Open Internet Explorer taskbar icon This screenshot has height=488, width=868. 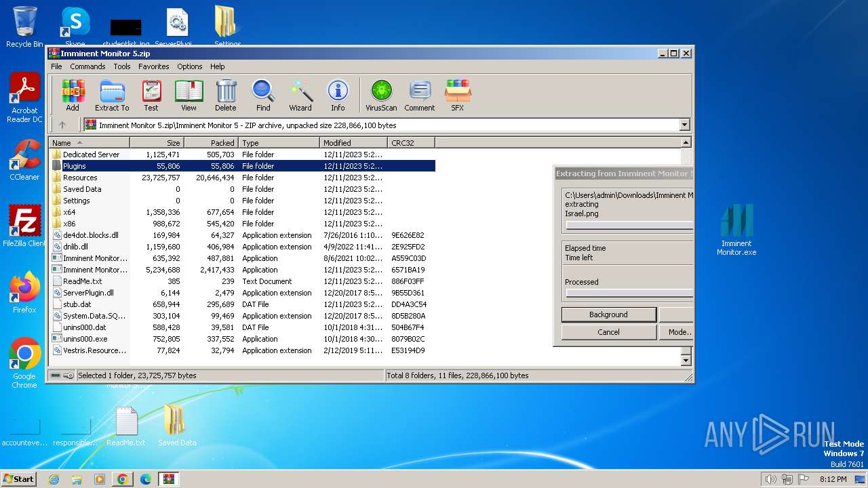(x=54, y=479)
